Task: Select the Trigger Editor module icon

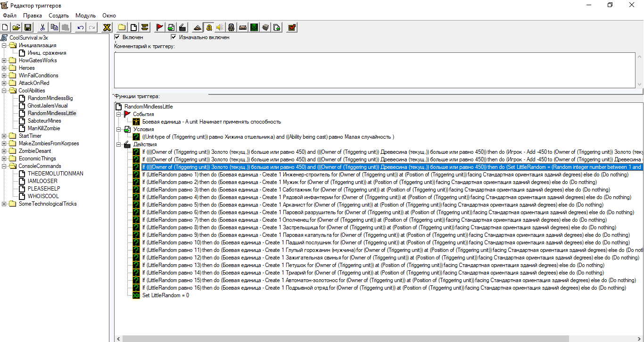Action: [x=208, y=27]
